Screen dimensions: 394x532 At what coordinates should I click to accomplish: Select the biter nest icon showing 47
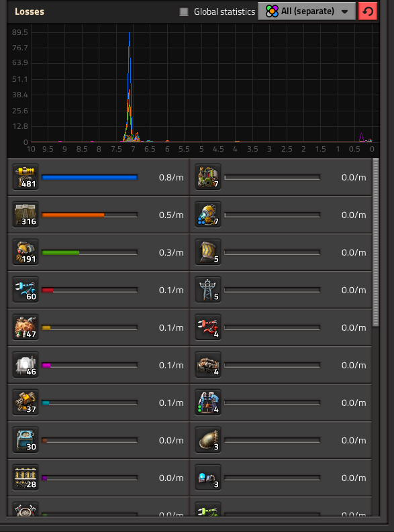(26, 328)
